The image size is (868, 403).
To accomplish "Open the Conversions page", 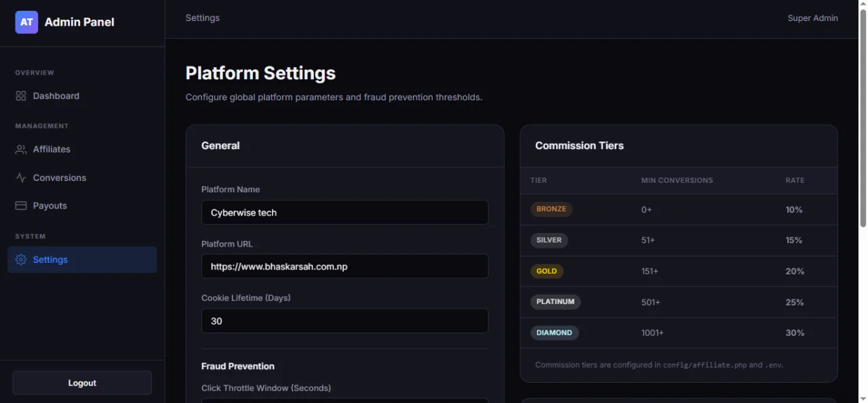I will click(x=82, y=177).
